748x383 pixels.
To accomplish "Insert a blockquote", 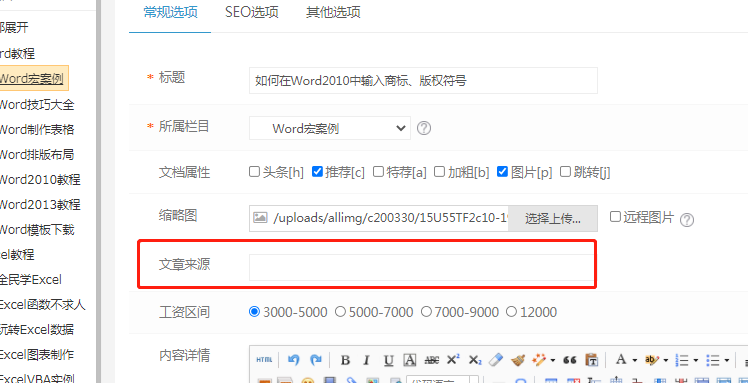I will click(570, 360).
